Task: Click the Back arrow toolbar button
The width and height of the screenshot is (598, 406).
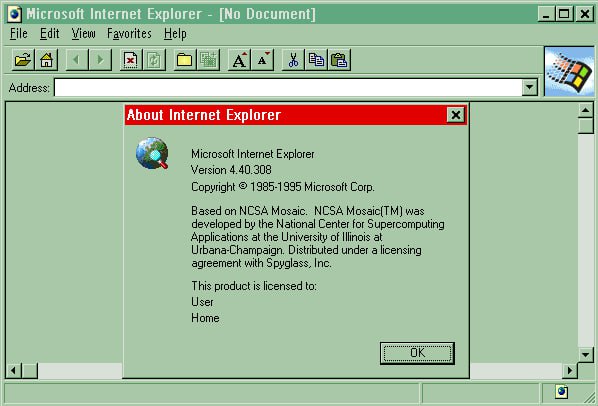Action: (77, 60)
